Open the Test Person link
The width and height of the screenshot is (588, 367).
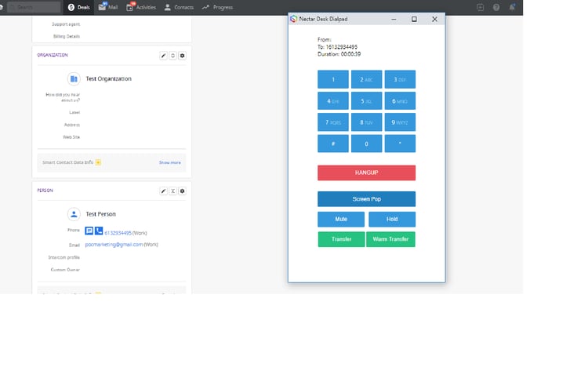click(100, 214)
